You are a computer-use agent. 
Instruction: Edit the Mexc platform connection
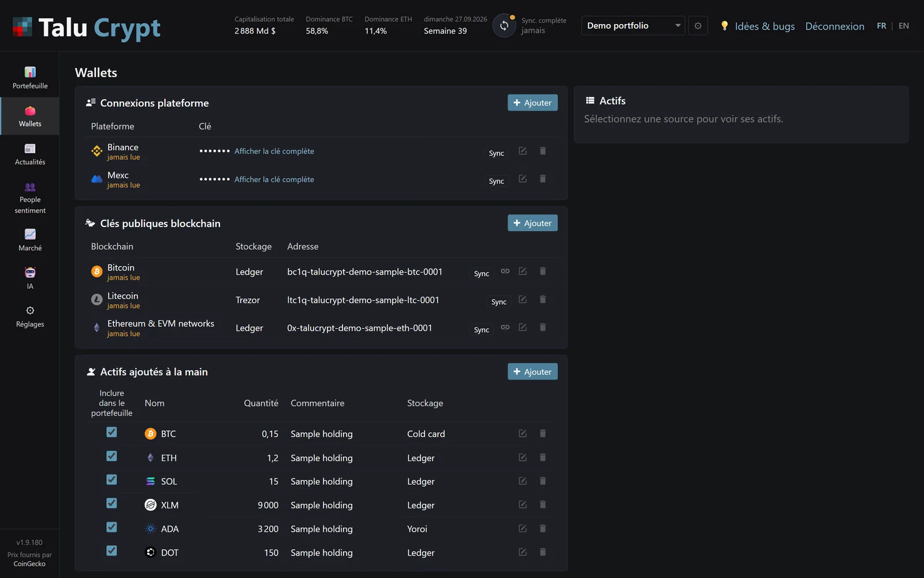pyautogui.click(x=523, y=179)
